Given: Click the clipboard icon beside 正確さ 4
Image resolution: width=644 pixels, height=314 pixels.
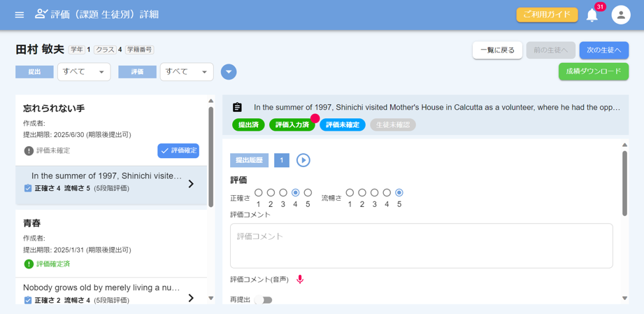Looking at the screenshot, I should tap(28, 188).
